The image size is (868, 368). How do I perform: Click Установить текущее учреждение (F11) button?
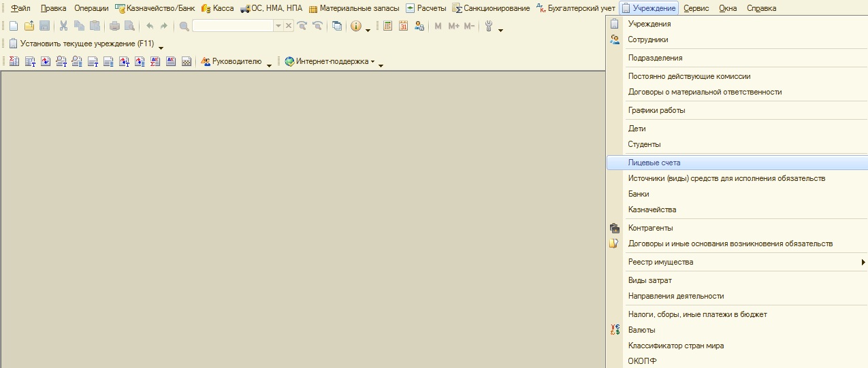[x=82, y=44]
